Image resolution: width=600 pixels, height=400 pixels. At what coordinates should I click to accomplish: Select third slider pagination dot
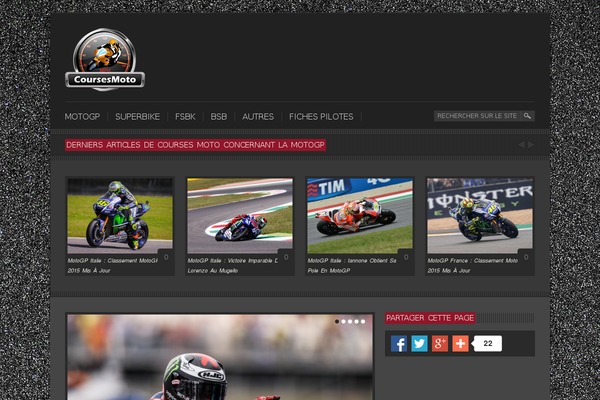point(350,322)
